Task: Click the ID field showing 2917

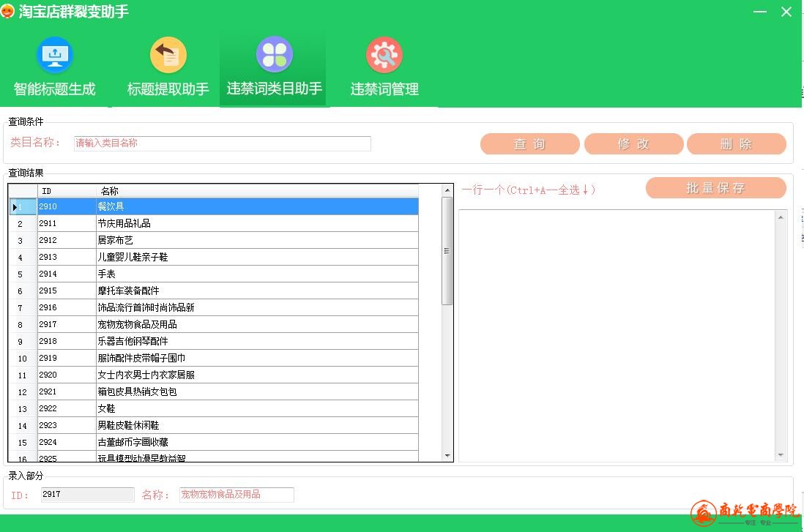Action: [x=87, y=495]
